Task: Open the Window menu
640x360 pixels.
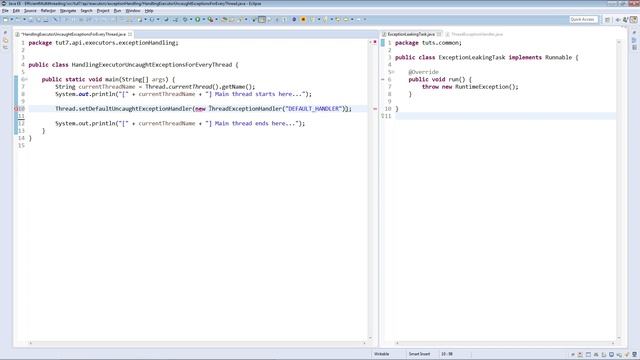Action: click(x=133, y=11)
